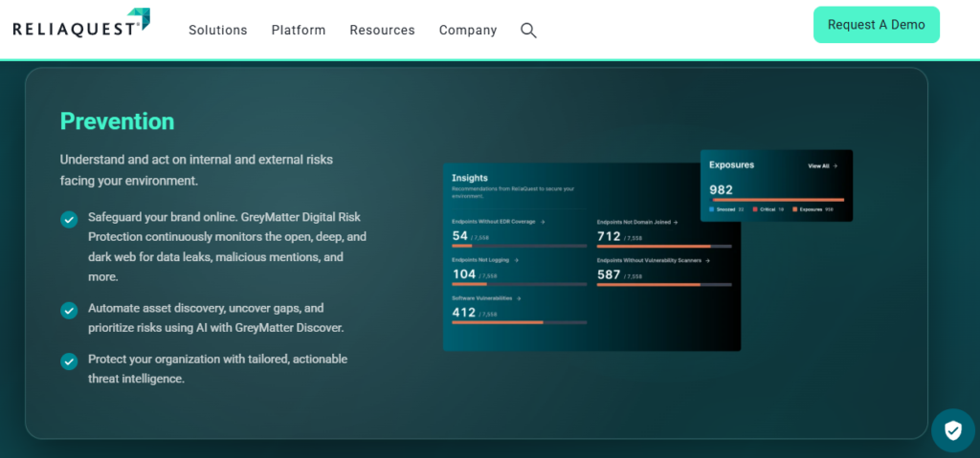Open Endpoints Without Vulnerability Scanners link

pyautogui.click(x=653, y=260)
